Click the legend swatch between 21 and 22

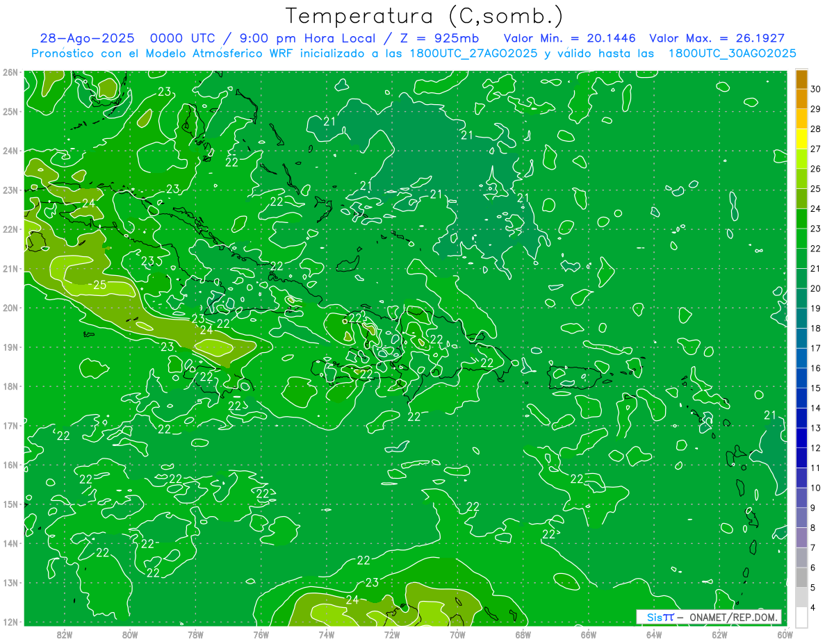coord(801,258)
